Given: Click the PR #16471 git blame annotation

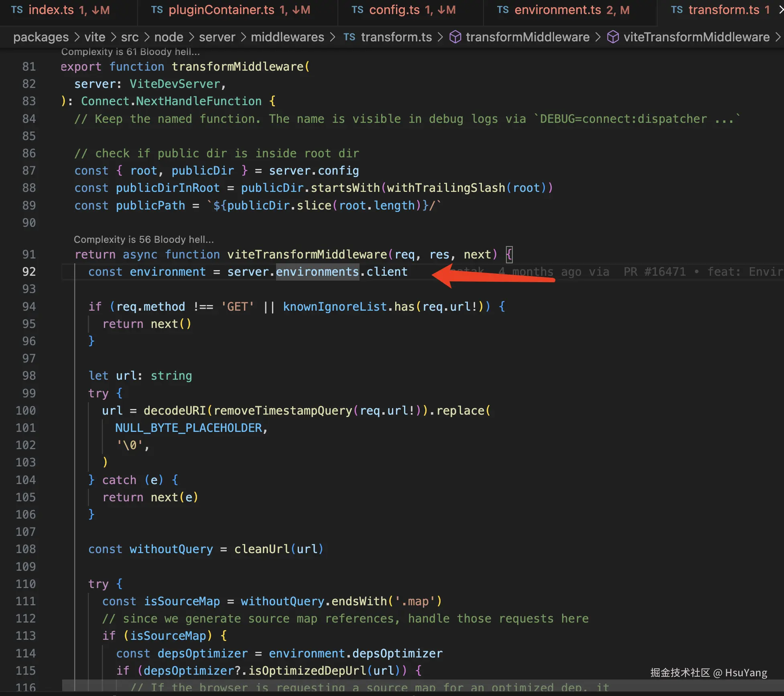Looking at the screenshot, I should point(654,272).
